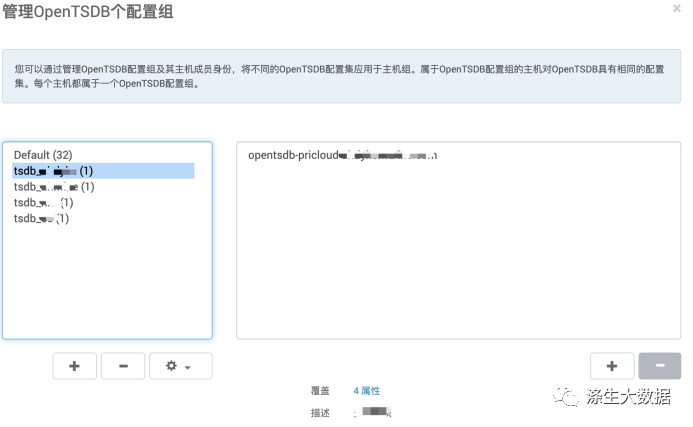The height and width of the screenshot is (427, 693).
Task: Remove host with gray minus button
Action: [659, 366]
